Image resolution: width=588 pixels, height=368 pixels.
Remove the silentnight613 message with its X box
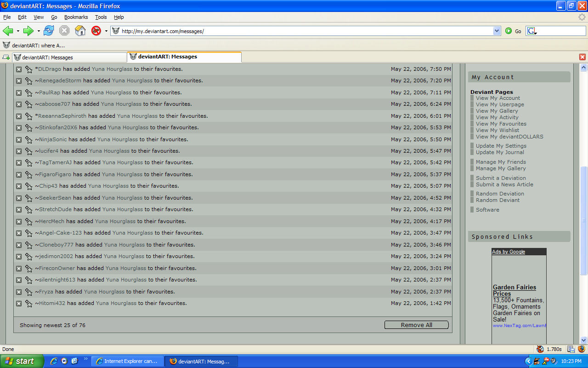19,280
